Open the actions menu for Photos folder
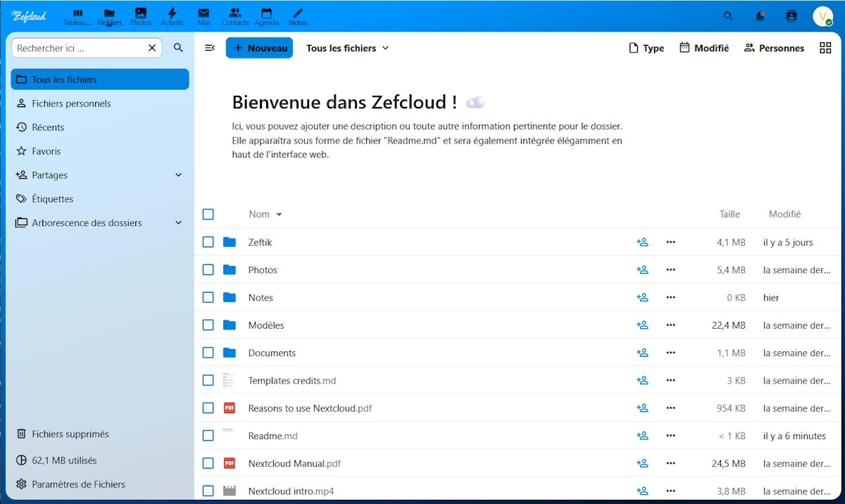Viewport: 845px width, 504px height. pyautogui.click(x=670, y=270)
